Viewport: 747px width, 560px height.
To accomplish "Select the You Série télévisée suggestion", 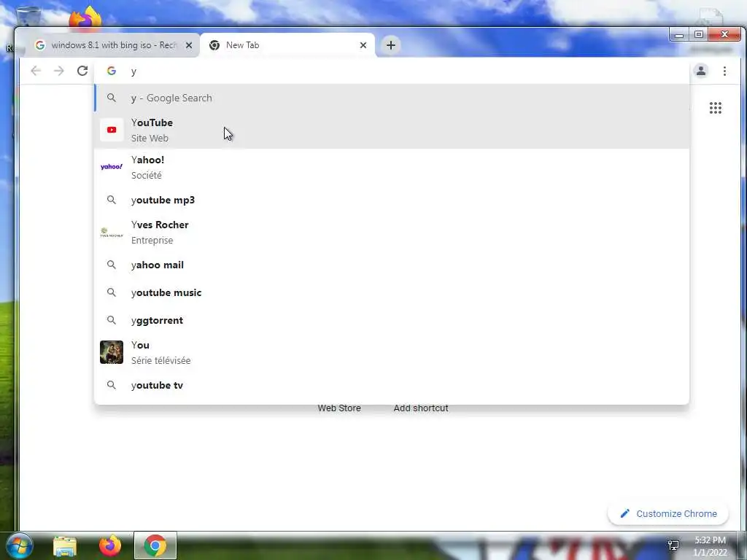I will tap(392, 352).
